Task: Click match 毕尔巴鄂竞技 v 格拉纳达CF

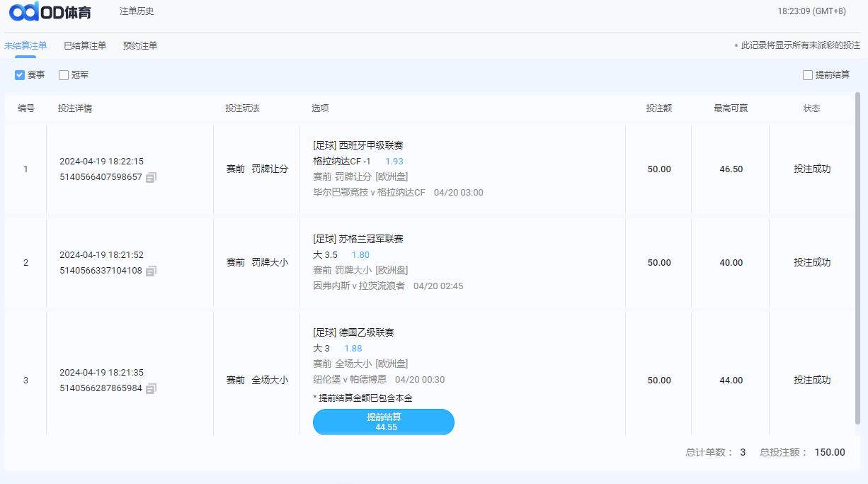Action: click(x=370, y=193)
